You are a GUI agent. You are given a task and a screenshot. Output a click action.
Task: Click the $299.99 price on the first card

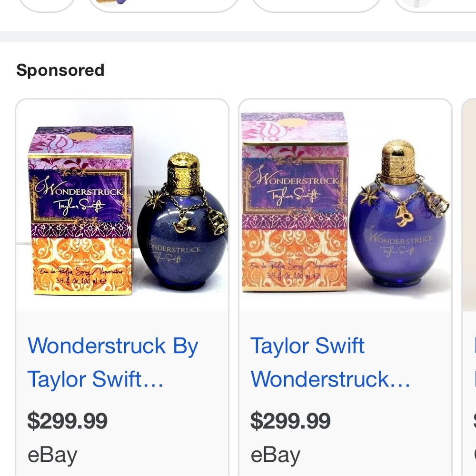(68, 421)
